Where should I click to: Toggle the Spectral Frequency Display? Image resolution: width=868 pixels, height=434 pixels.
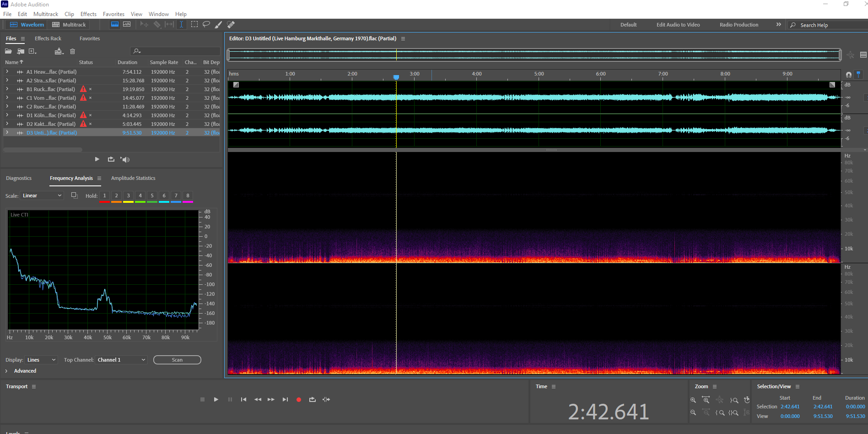pos(115,24)
